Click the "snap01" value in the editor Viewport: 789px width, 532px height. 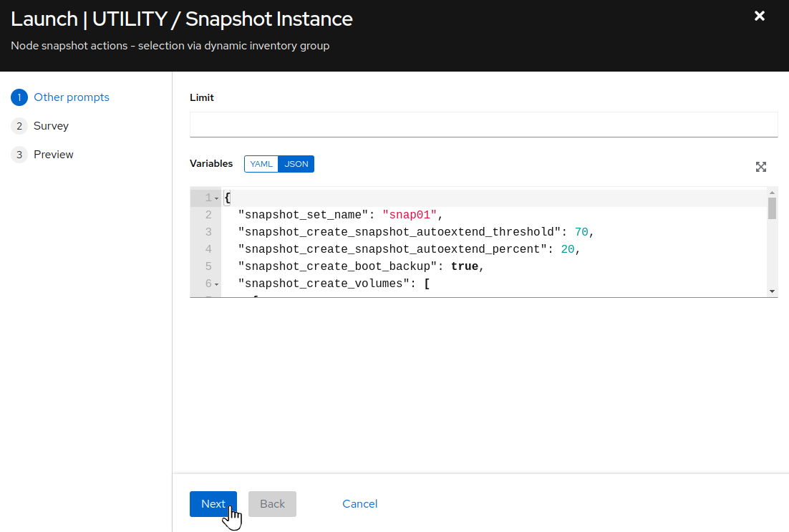click(x=410, y=215)
